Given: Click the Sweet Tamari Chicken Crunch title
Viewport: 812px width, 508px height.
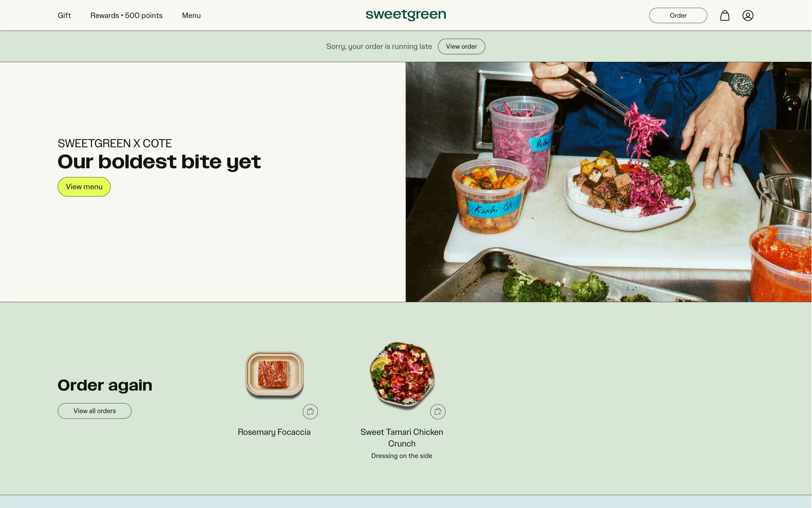Looking at the screenshot, I should pyautogui.click(x=402, y=438).
